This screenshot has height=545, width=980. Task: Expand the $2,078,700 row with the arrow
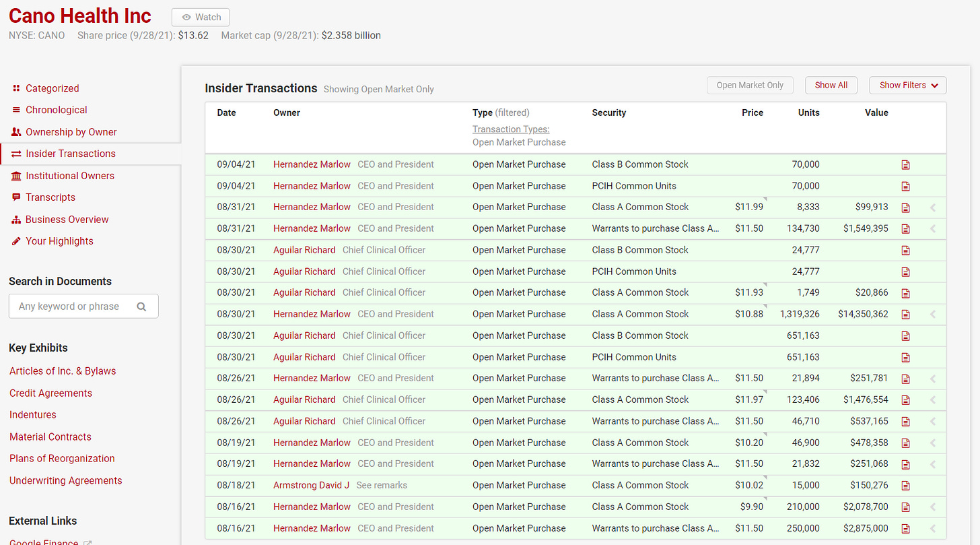(933, 507)
